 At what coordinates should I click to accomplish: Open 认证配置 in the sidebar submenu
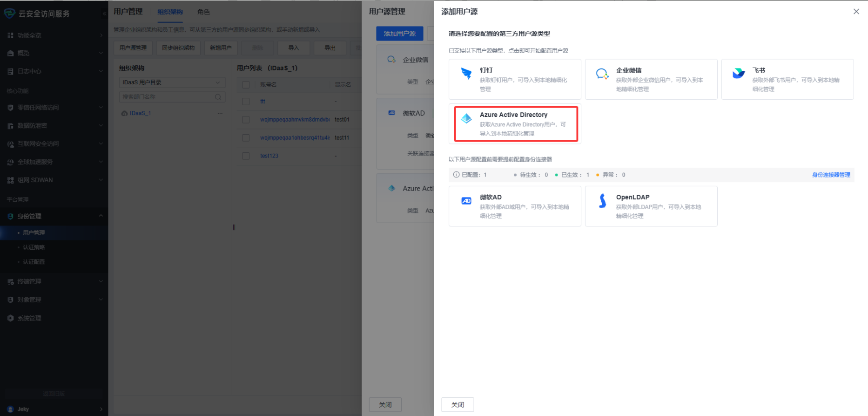point(34,262)
